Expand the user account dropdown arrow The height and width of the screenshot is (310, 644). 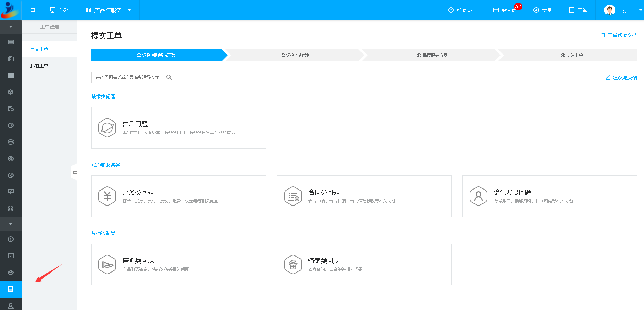(x=641, y=10)
